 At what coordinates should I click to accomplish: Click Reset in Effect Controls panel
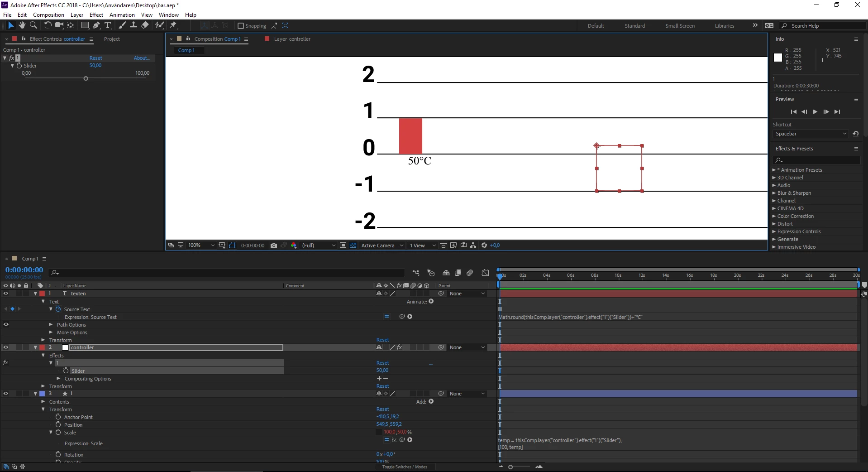point(95,58)
